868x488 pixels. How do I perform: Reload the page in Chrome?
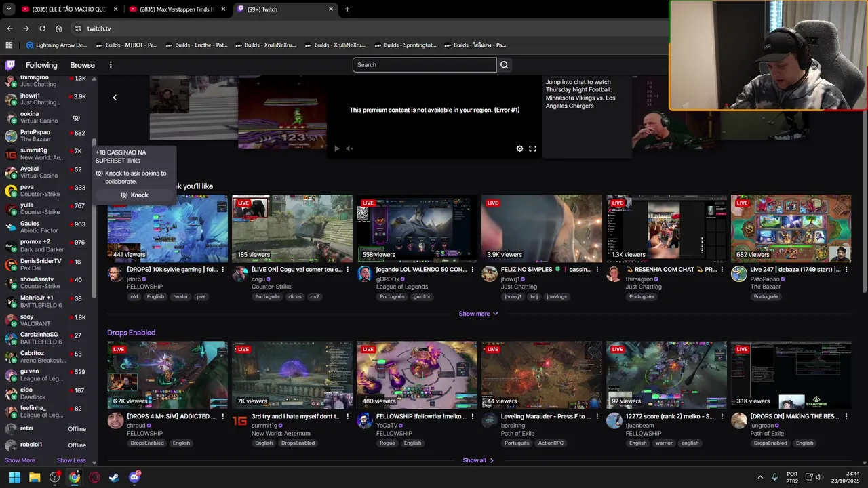[x=42, y=28]
